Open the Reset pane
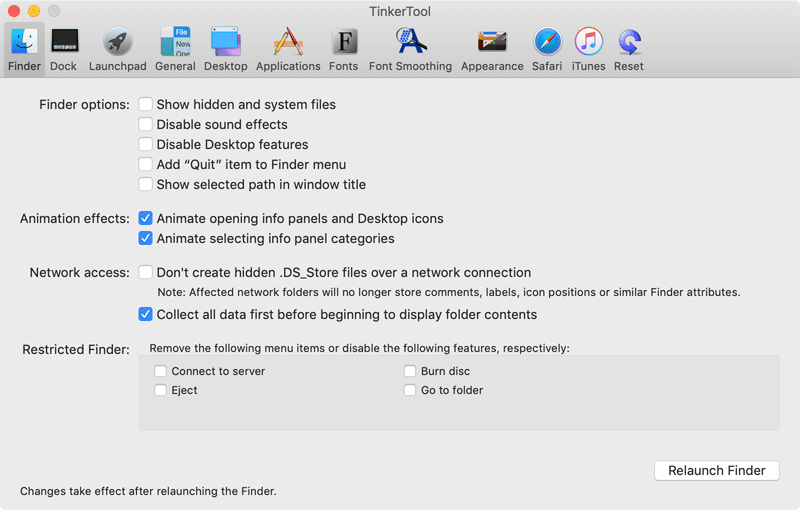Viewport: 800px width, 510px height. coord(629,49)
